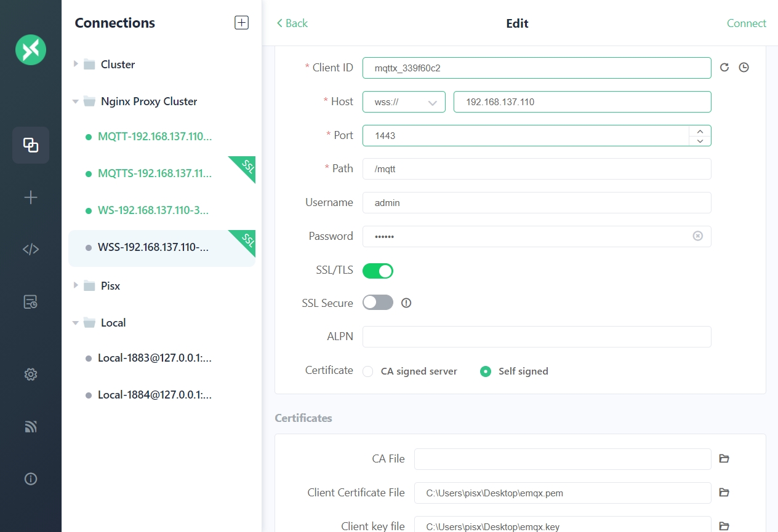
Task: Browse for the CA File
Action: (x=724, y=459)
